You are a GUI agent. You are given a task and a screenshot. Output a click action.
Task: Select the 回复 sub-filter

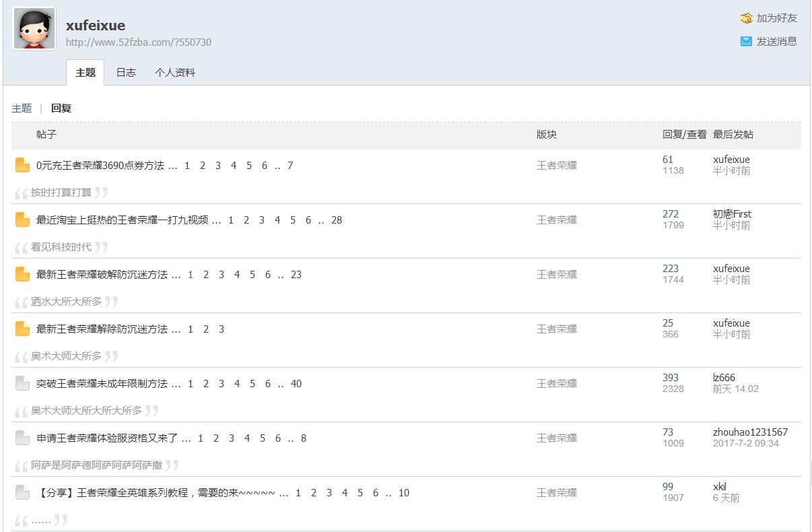click(61, 108)
